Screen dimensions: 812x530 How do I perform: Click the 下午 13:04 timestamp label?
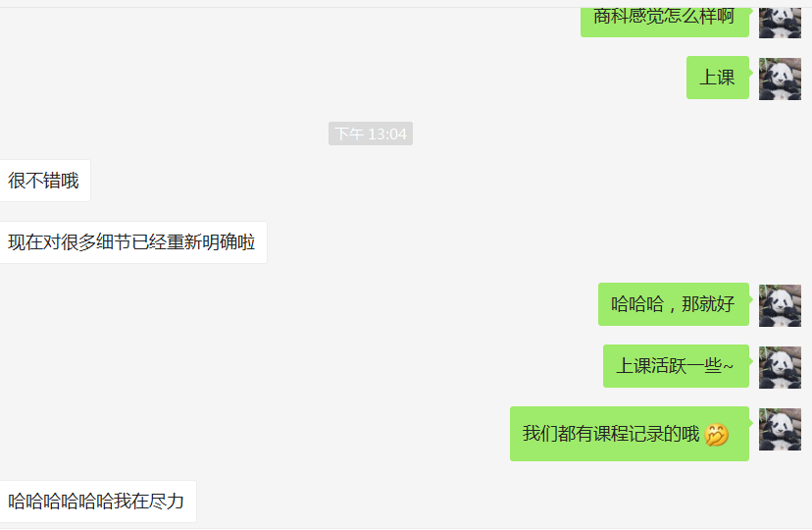(371, 133)
